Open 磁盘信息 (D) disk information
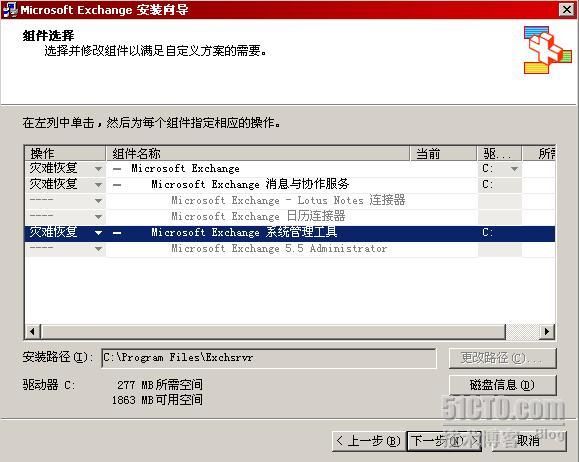Screen dimensions: 579x462 (502, 385)
